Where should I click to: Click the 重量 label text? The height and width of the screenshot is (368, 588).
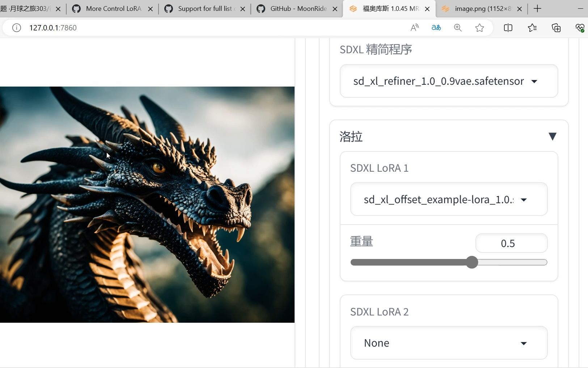point(361,241)
